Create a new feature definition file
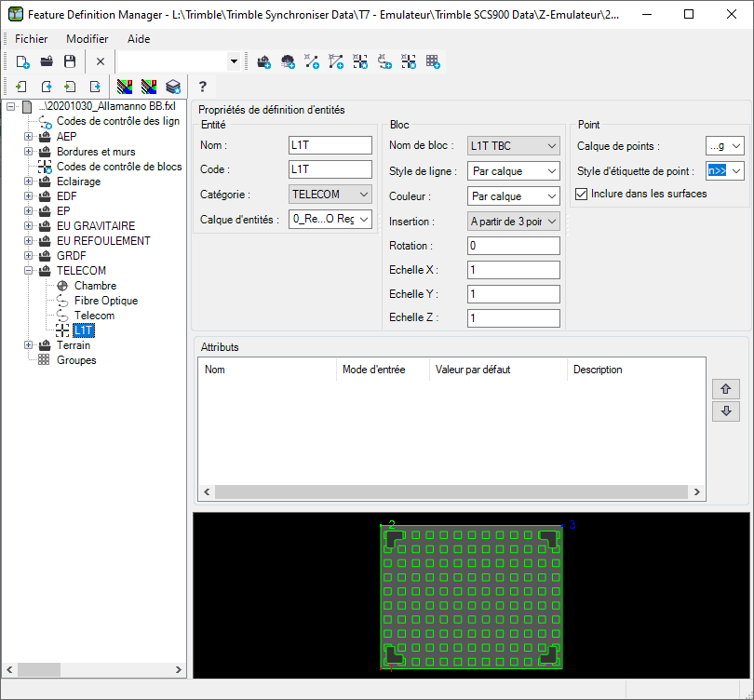The height and width of the screenshot is (700, 754). click(21, 61)
